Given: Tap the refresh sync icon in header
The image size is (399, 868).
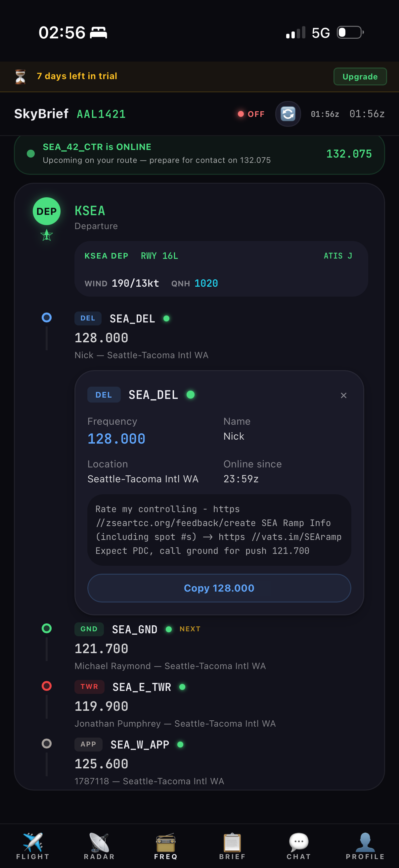Looking at the screenshot, I should click(x=288, y=114).
